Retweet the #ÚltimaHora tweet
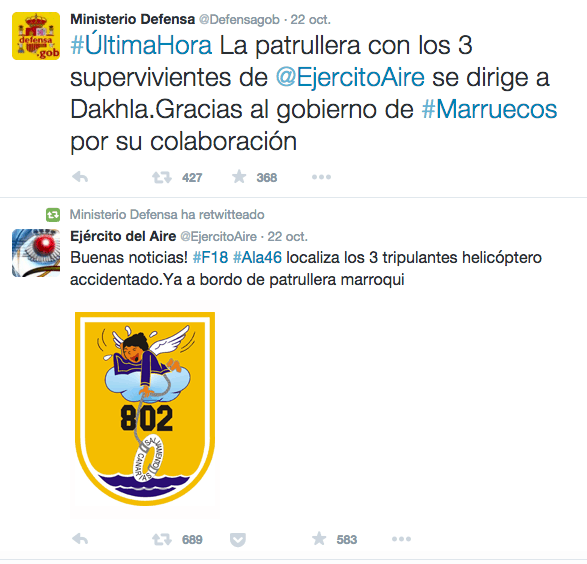This screenshot has width=587, height=564. [162, 177]
